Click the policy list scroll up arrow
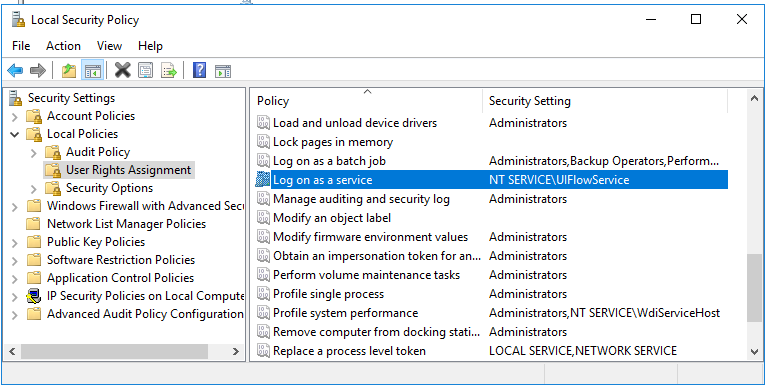The height and width of the screenshot is (385, 766). pos(753,99)
